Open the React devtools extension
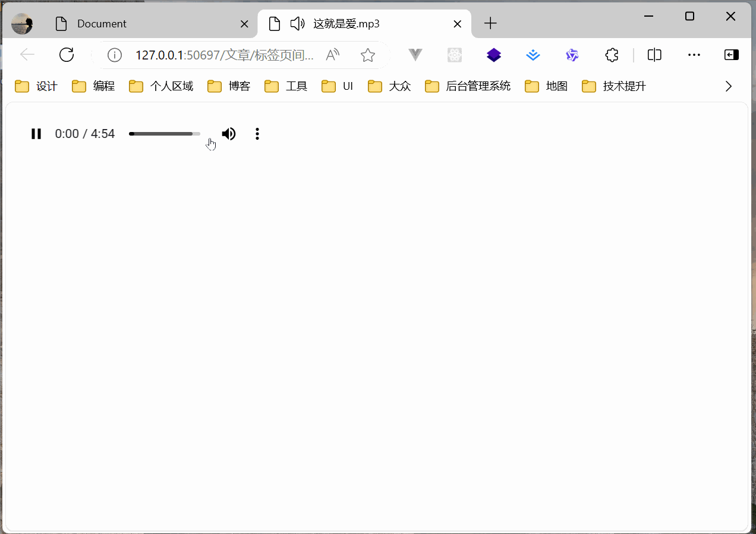Viewport: 756px width, 534px height. pos(454,55)
